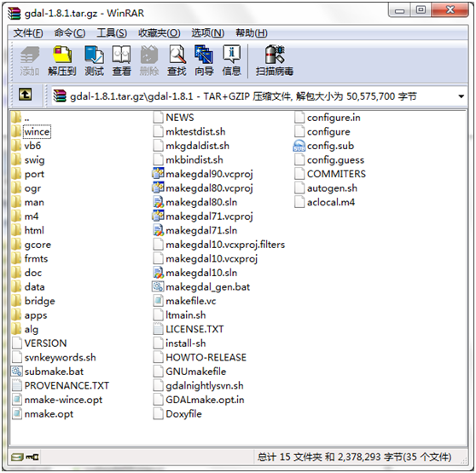Open the 文件(F) menu
The image size is (476, 473).
(28, 32)
